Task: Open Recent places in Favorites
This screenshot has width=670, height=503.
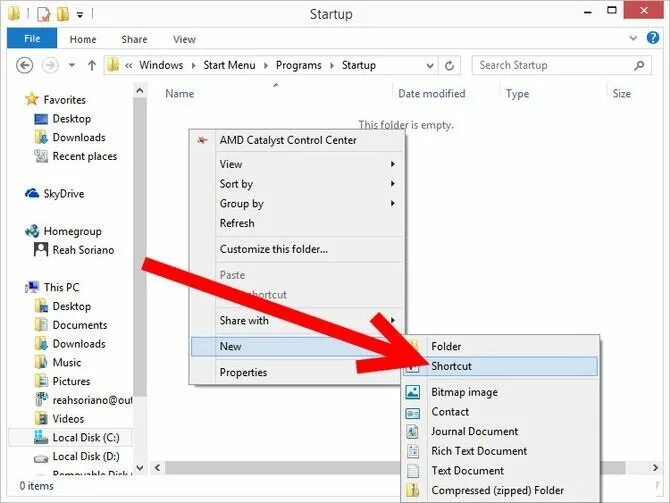Action: pos(76,156)
